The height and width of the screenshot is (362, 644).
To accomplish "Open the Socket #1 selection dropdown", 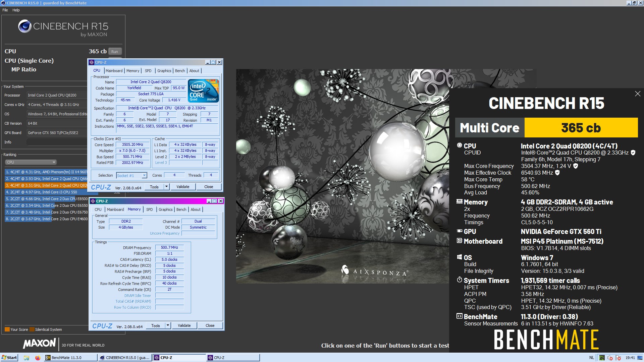I will [x=131, y=175].
